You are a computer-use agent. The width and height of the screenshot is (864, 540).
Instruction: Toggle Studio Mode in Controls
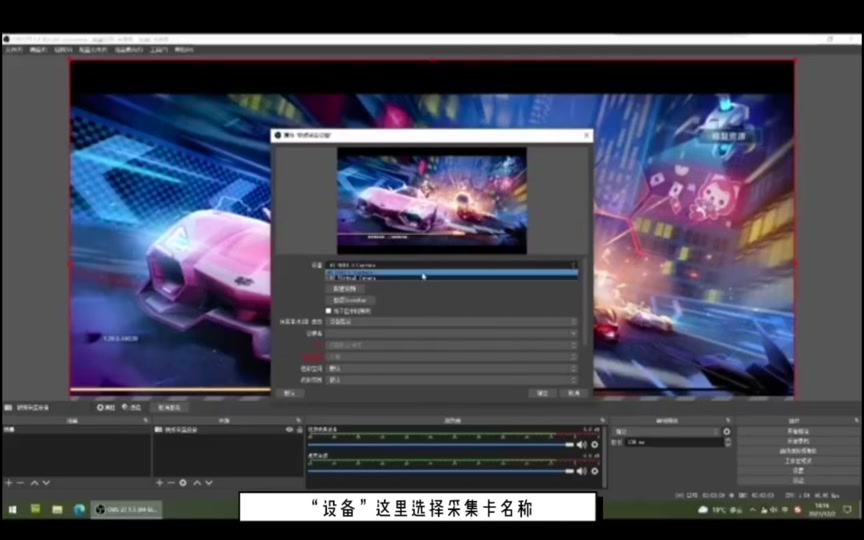pos(798,461)
